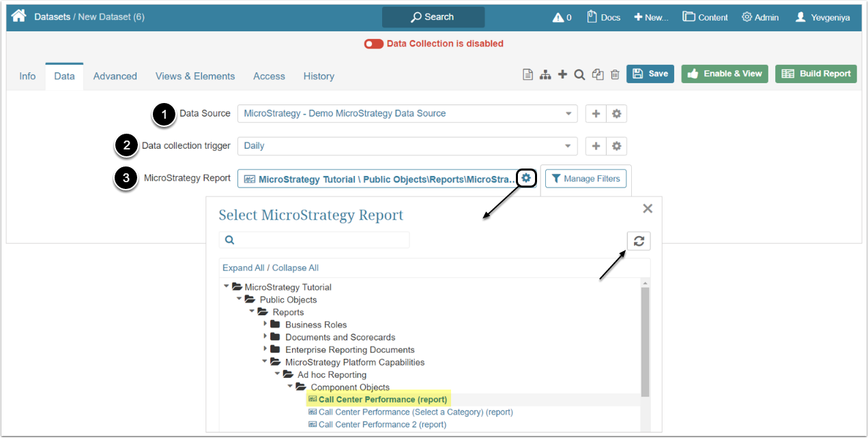The height and width of the screenshot is (438, 868).
Task: Click the plus icon in the dataset toolbar
Action: pos(562,74)
